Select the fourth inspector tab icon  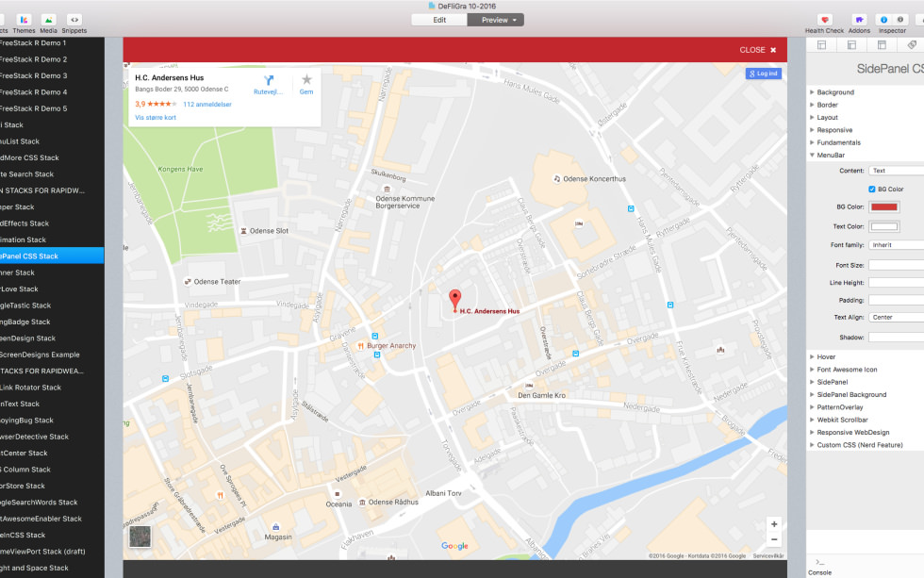click(912, 44)
